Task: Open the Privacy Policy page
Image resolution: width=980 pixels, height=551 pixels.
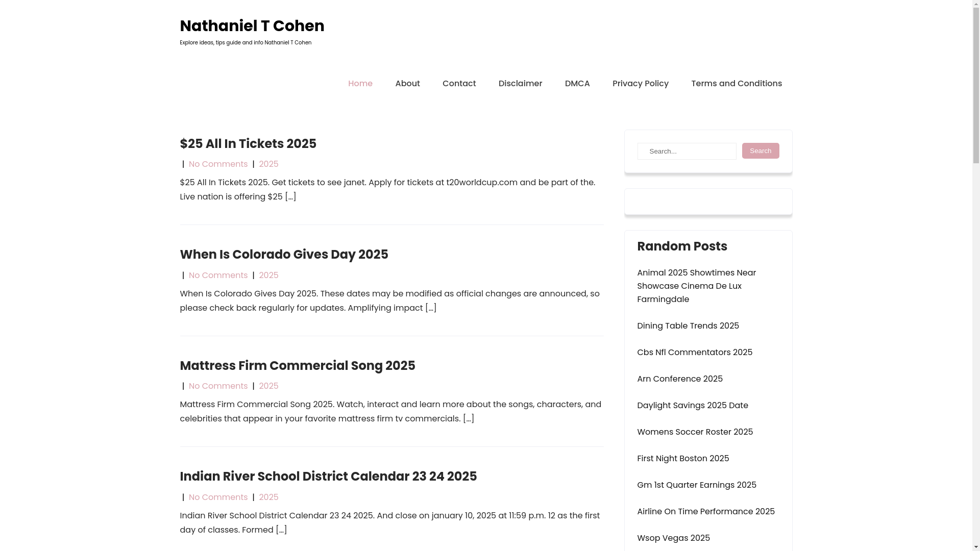Action: (x=641, y=84)
